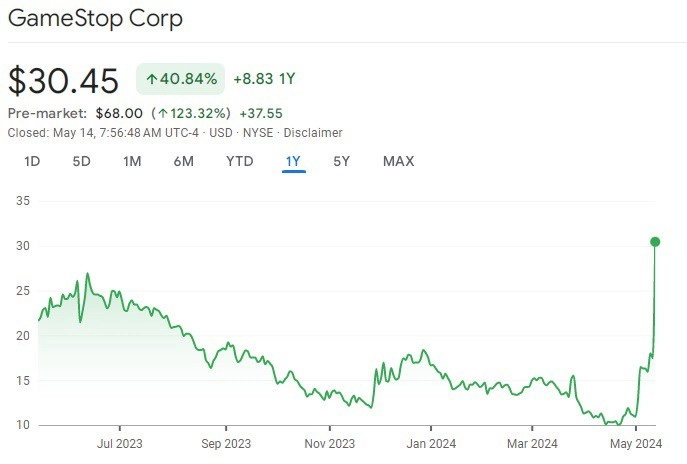Click the Nov 2023 axis marker

click(x=329, y=443)
